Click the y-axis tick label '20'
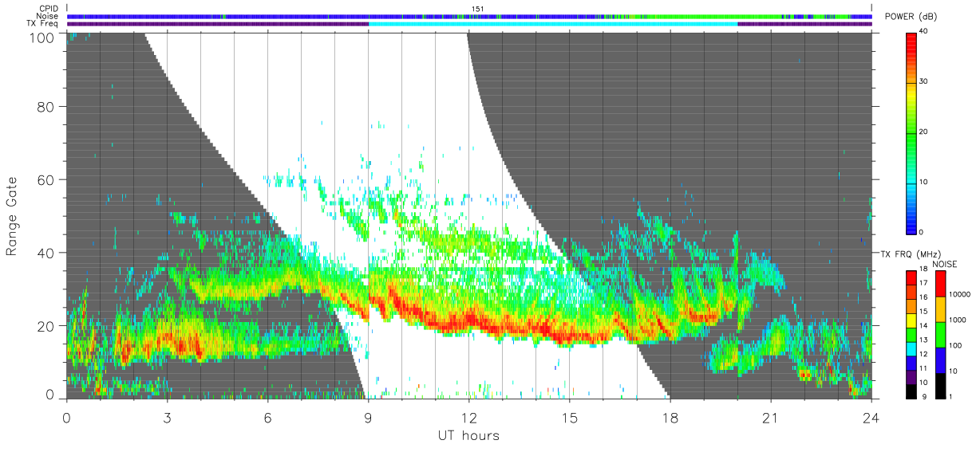 [x=45, y=326]
